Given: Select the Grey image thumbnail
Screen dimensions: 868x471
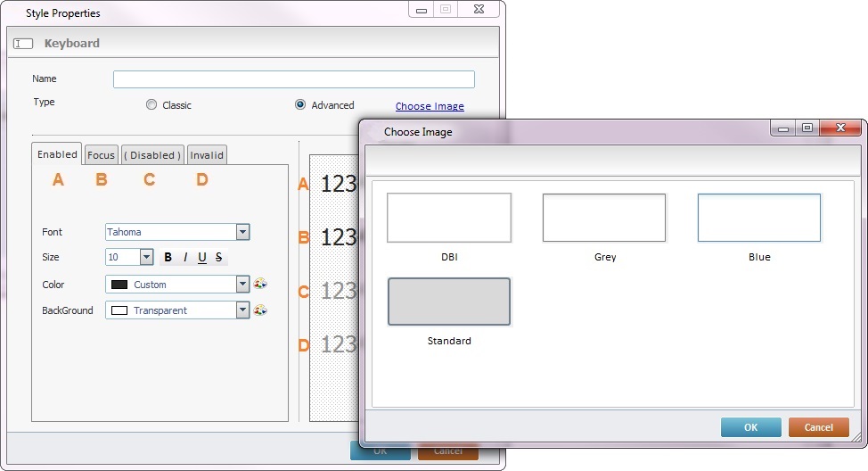Looking at the screenshot, I should click(x=604, y=218).
